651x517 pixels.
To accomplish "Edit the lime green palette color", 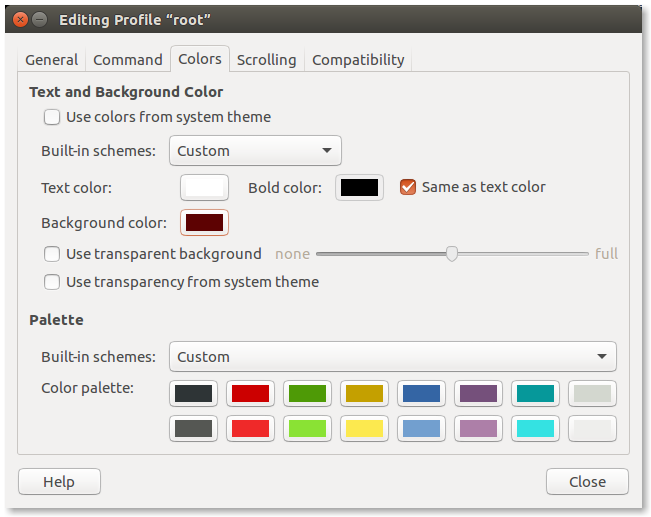I will pyautogui.click(x=307, y=428).
